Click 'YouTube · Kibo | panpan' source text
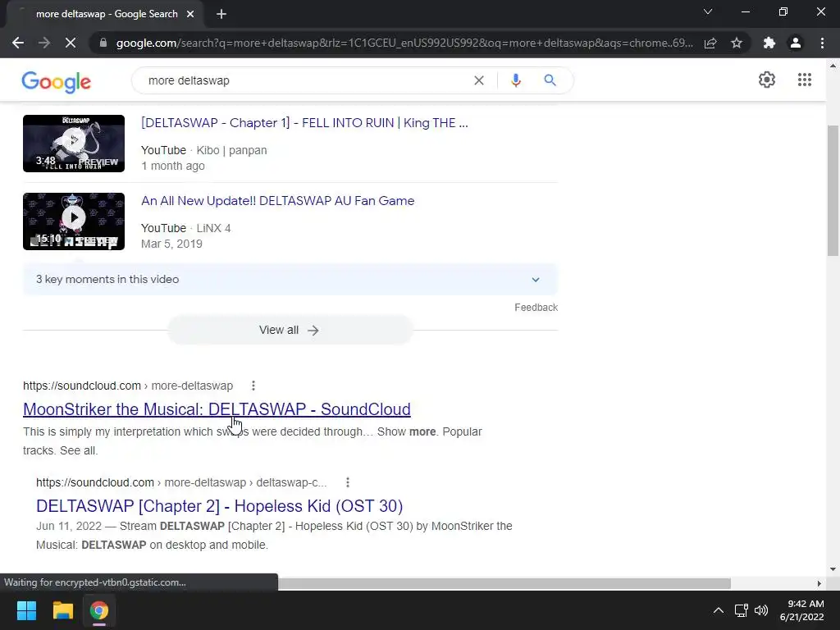Image resolution: width=840 pixels, height=630 pixels. tap(203, 151)
